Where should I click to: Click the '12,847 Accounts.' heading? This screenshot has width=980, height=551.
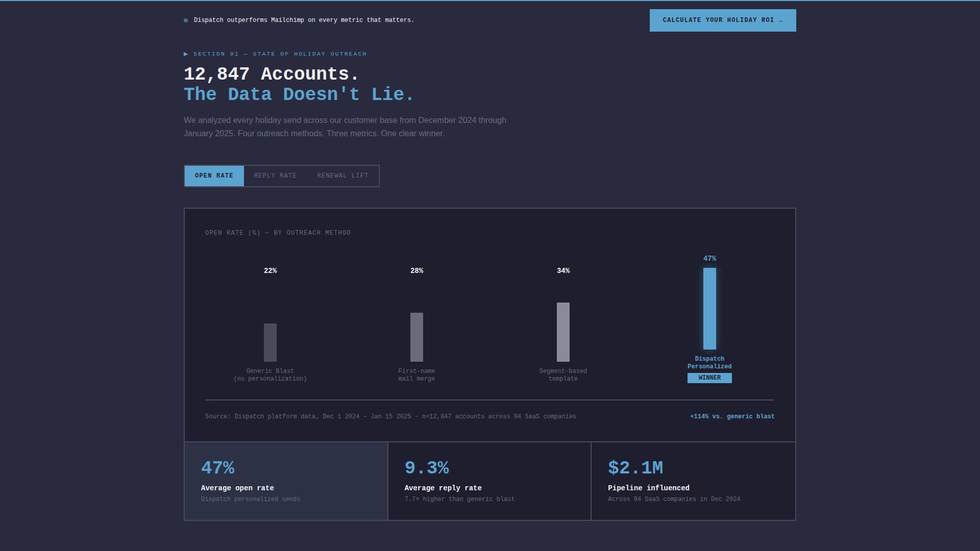click(x=272, y=74)
